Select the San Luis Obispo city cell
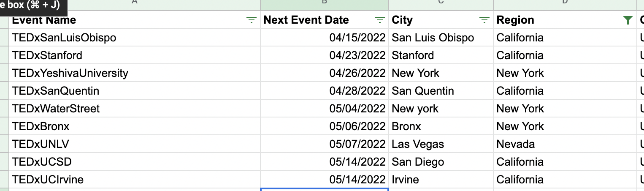Viewport: 644px width, 191px height. coord(441,38)
